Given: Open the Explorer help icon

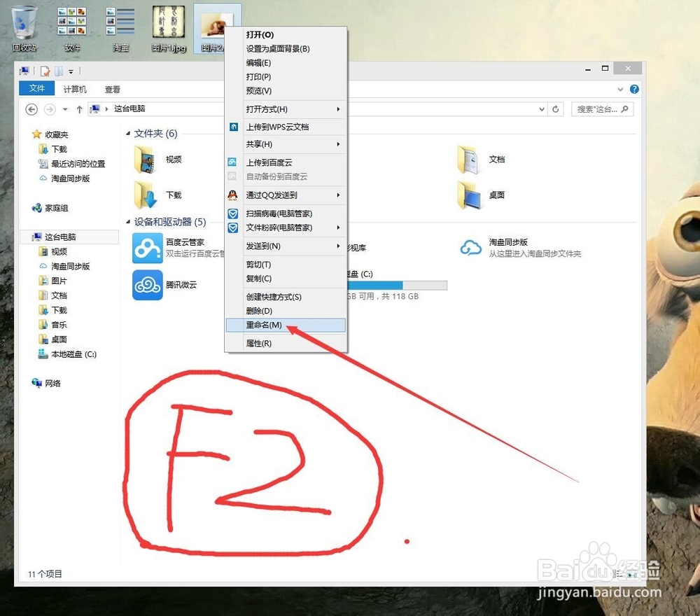Looking at the screenshot, I should (634, 90).
